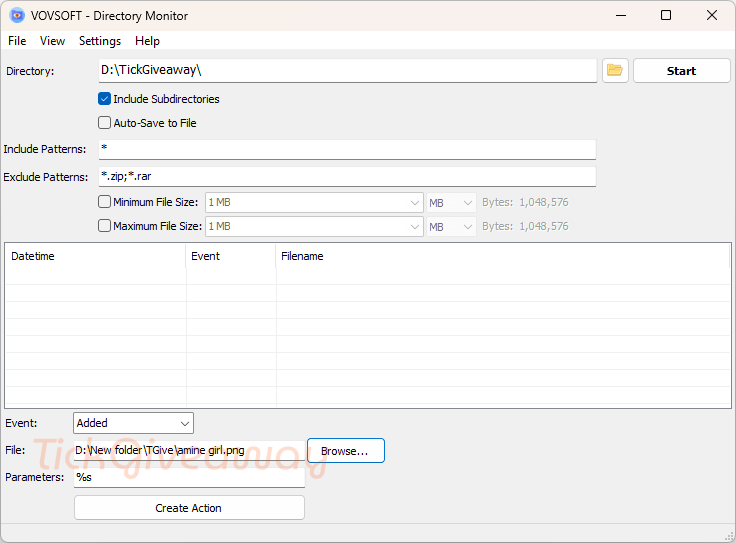Open the Minimum File Size value dropdown
Screen dimensions: 736x543
click(314, 202)
